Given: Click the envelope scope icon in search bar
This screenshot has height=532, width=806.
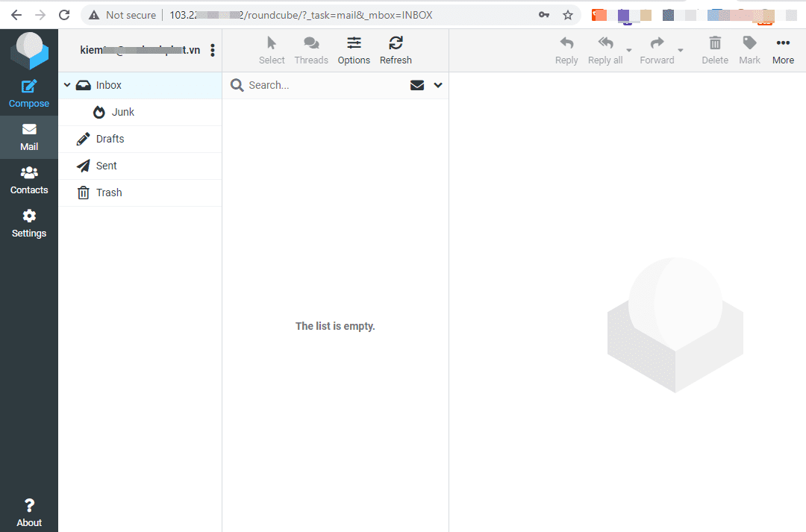Looking at the screenshot, I should (416, 85).
